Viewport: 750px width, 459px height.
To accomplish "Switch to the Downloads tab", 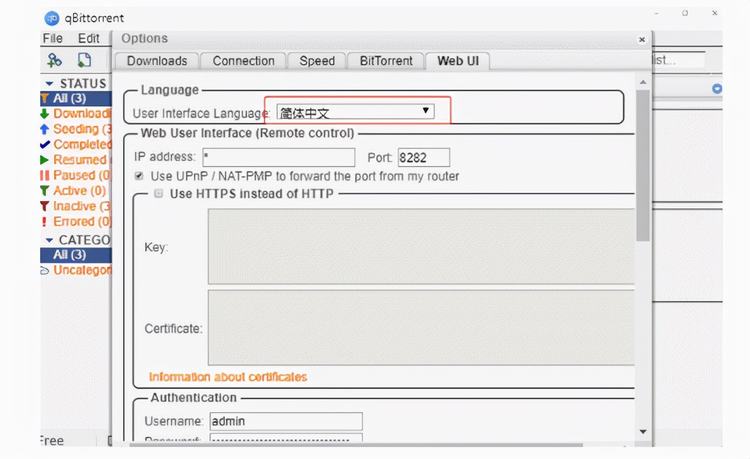I will pyautogui.click(x=157, y=61).
